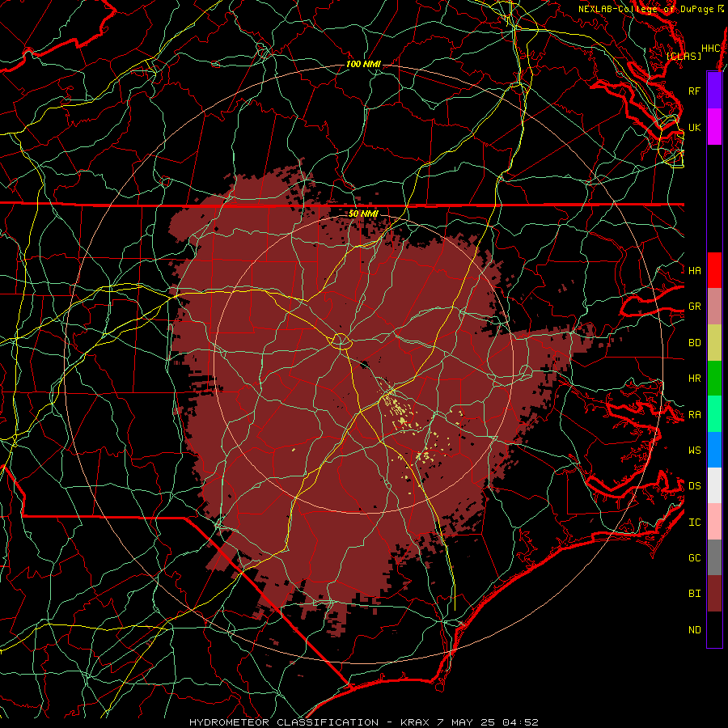
Task: Click the 'KRAX' radar site identifier
Action: 416,722
